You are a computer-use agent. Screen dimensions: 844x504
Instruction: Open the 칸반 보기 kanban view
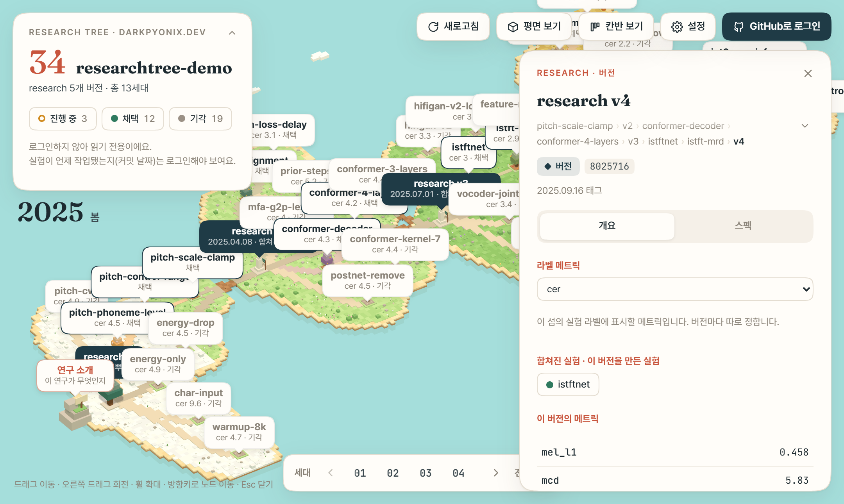[616, 27]
